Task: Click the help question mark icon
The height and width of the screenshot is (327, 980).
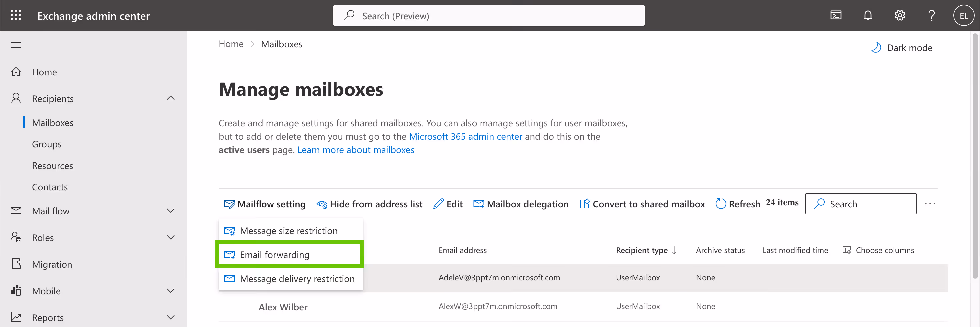Action: tap(931, 15)
